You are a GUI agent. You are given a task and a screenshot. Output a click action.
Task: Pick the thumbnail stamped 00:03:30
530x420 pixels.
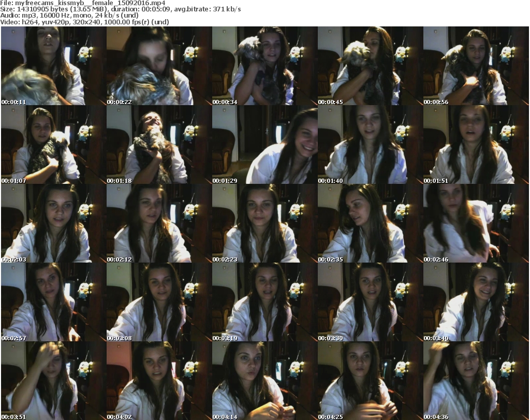pyautogui.click(x=371, y=302)
